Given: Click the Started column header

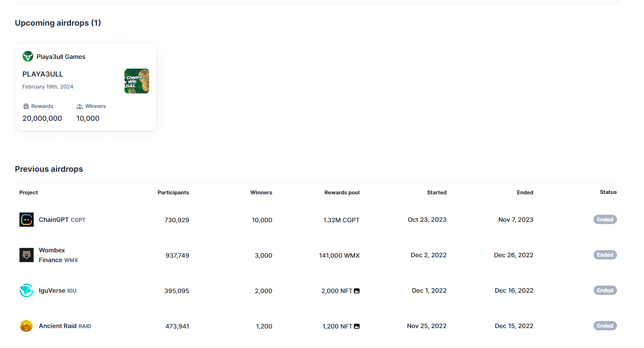Looking at the screenshot, I should [x=437, y=193].
